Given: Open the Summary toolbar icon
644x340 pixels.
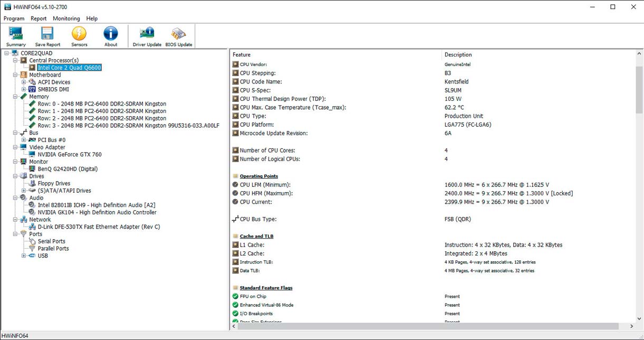Looking at the screenshot, I should [16, 33].
